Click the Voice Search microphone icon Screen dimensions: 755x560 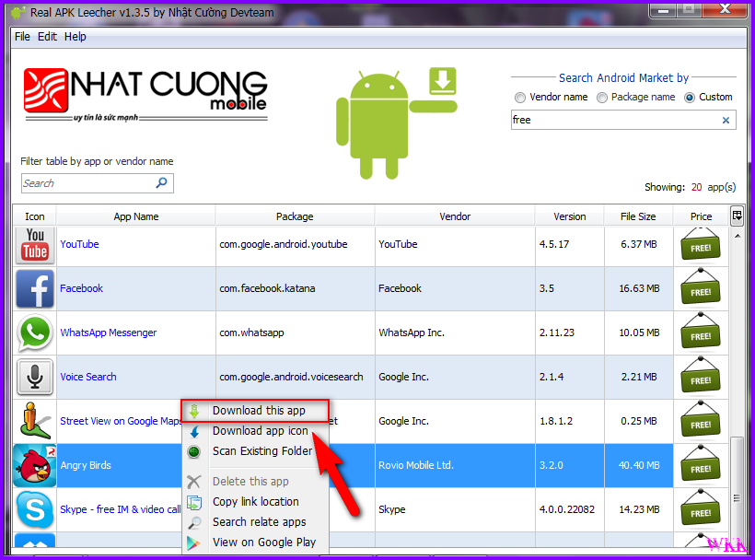(x=35, y=377)
